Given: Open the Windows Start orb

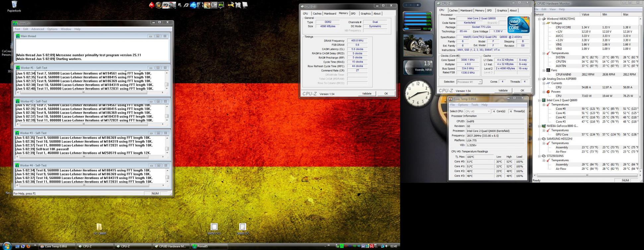Looking at the screenshot, I should (7, 246).
